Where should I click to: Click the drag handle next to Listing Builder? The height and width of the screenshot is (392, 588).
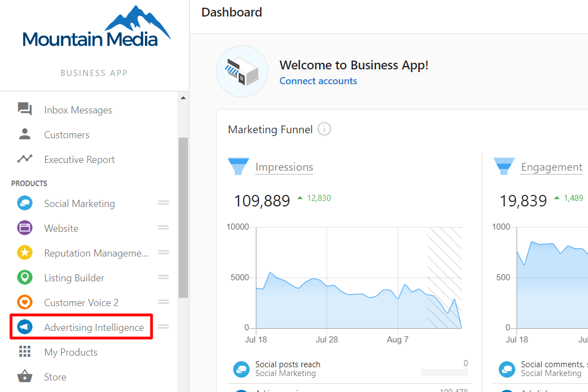point(163,277)
